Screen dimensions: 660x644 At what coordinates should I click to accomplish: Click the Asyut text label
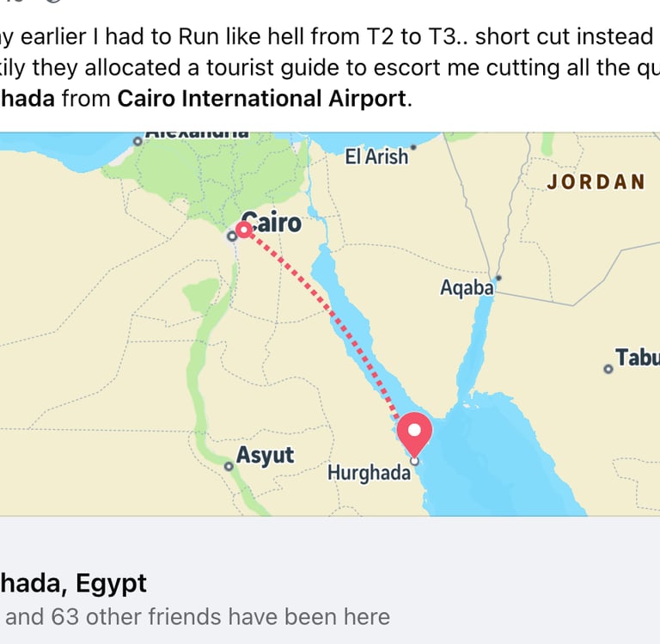266,456
